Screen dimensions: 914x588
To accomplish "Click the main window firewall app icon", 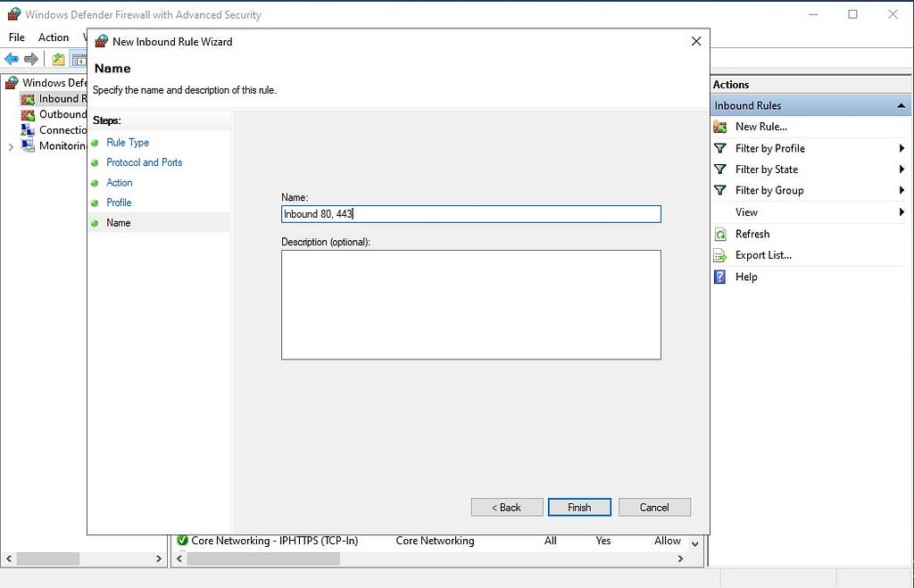I will (x=14, y=14).
